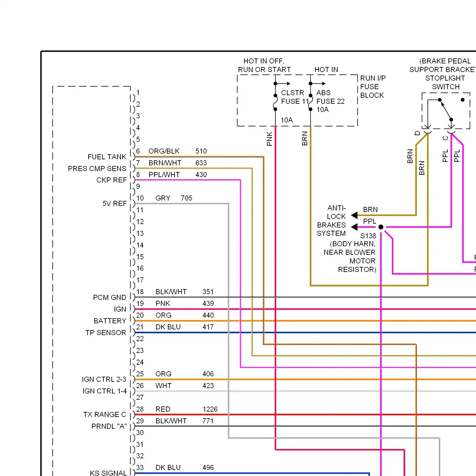Click the STOPLIGHT SWITCH label
Viewport: 476px width, 476px height.
pos(445,82)
